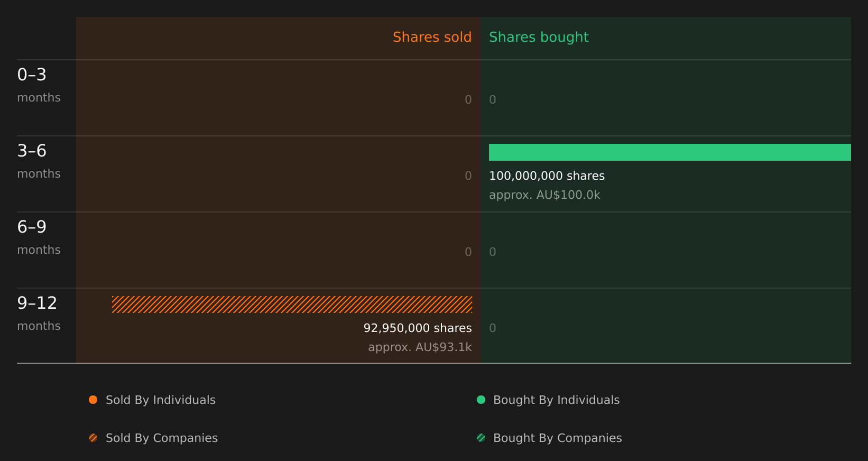Click the 6–9 months row label
Viewport: 868px width, 461px height.
pyautogui.click(x=39, y=237)
